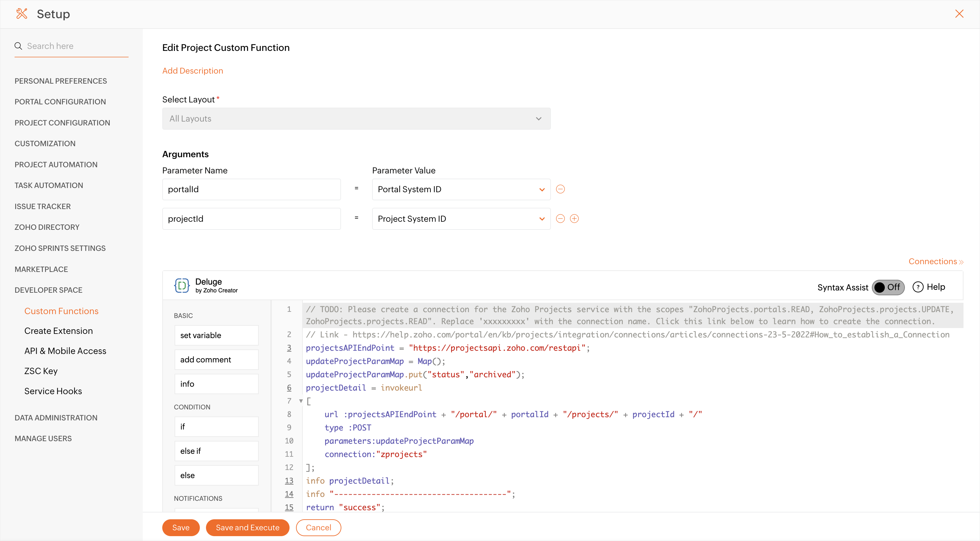Image resolution: width=980 pixels, height=541 pixels.
Task: Open Project Automation section
Action: pos(56,164)
